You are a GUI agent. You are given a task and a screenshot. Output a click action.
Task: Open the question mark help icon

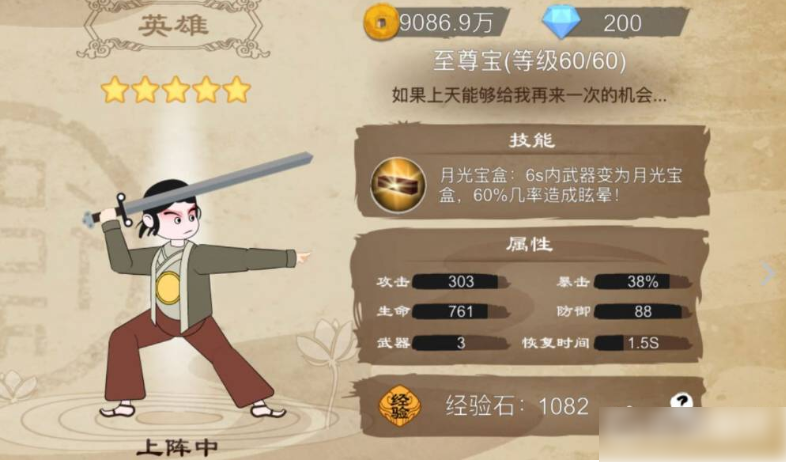click(681, 402)
